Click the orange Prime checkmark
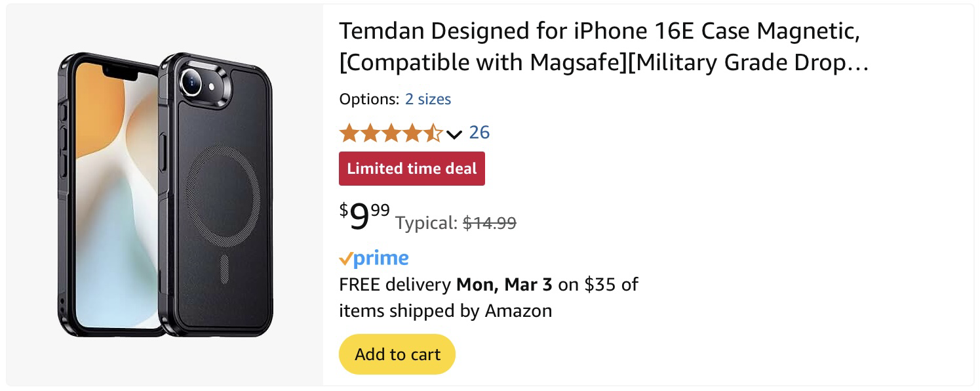Screen dimensions: 980x391 (x=345, y=259)
